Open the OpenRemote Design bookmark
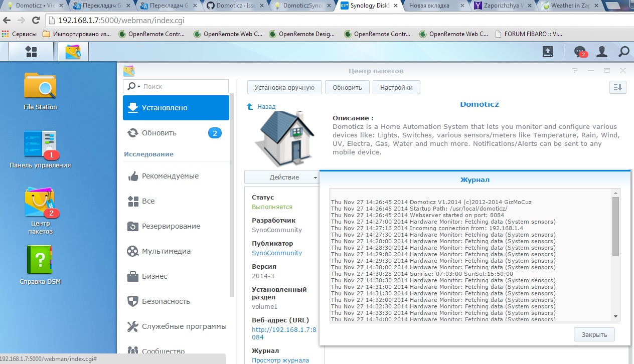Image resolution: width=634 pixels, height=364 pixels. pos(302,34)
